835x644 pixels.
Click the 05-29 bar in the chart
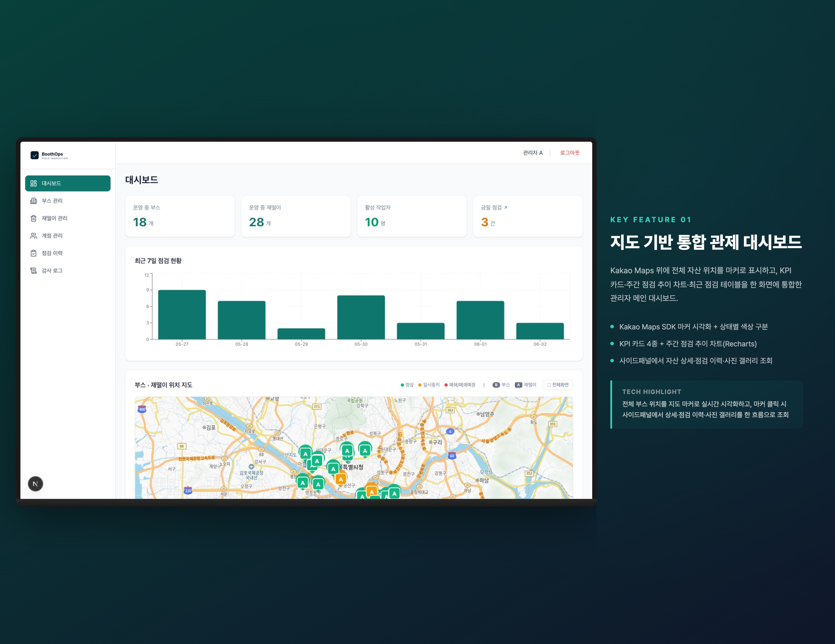[301, 334]
